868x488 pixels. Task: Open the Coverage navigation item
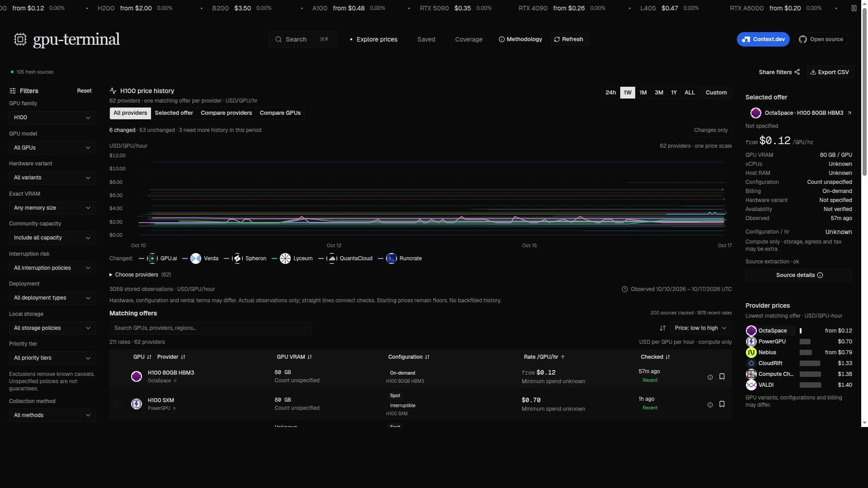(x=468, y=39)
